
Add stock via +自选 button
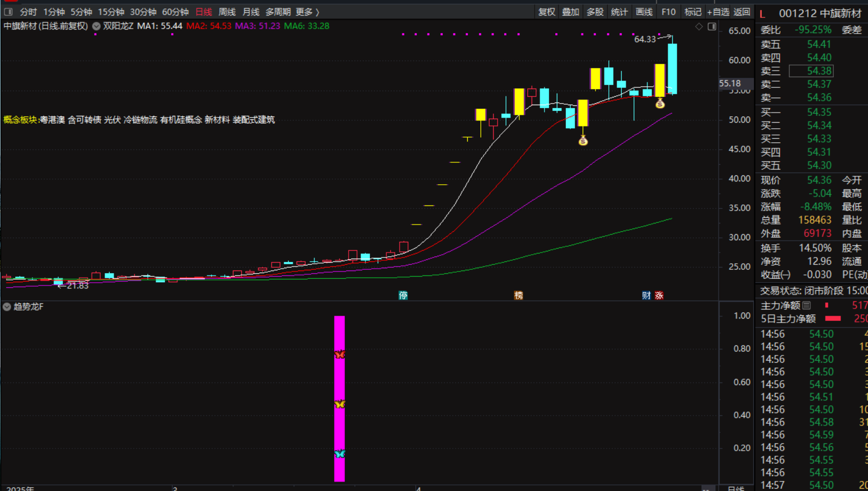click(718, 12)
